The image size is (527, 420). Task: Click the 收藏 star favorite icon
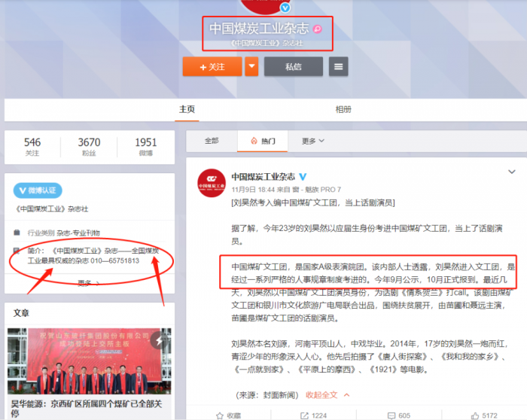click(x=220, y=415)
